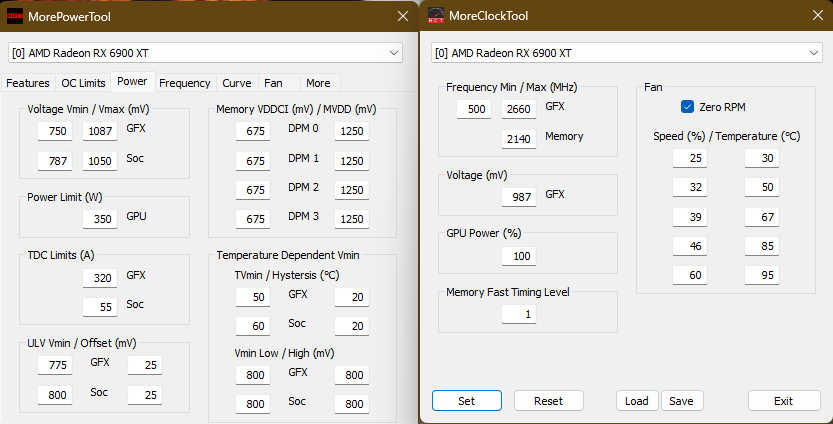833x424 pixels.
Task: Toggle the Zero RPM checkbox
Action: 687,107
